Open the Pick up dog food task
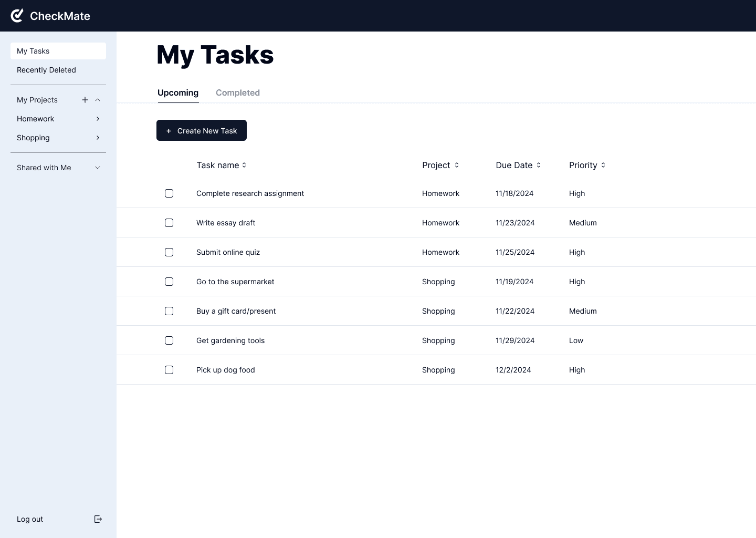 [226, 370]
